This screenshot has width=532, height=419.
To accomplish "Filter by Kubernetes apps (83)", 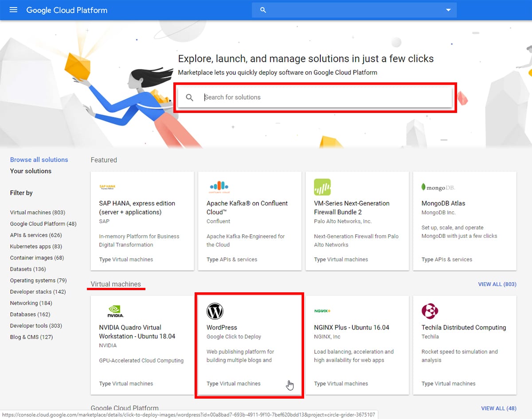I will click(x=36, y=246).
